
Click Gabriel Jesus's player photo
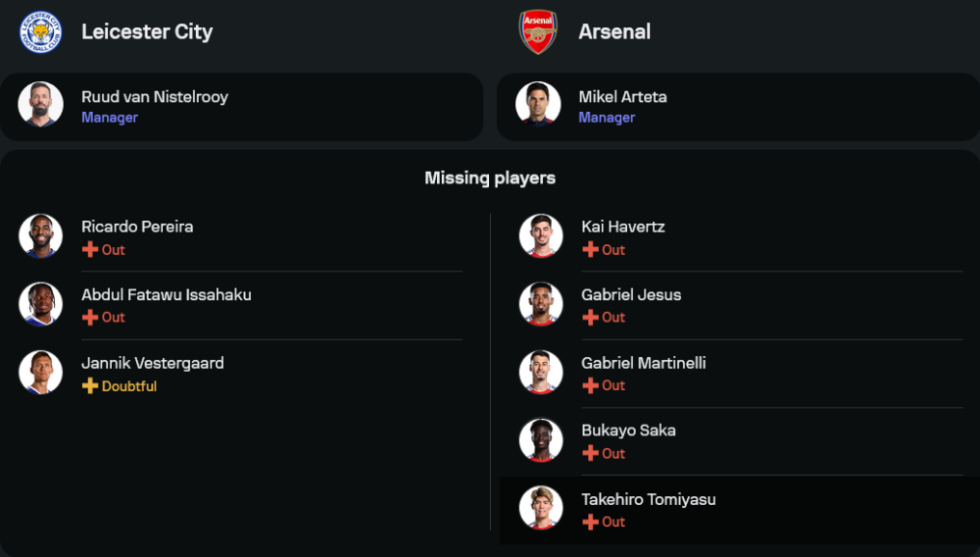[540, 304]
